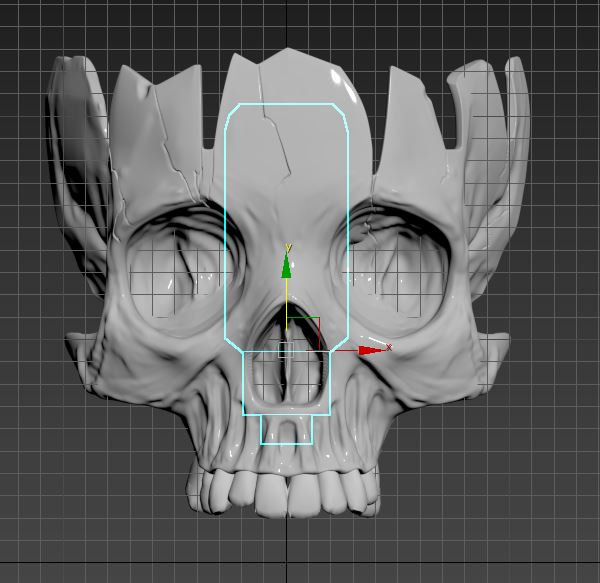Click the X axis label near the red arrow
The height and width of the screenshot is (583, 600).
click(x=389, y=347)
